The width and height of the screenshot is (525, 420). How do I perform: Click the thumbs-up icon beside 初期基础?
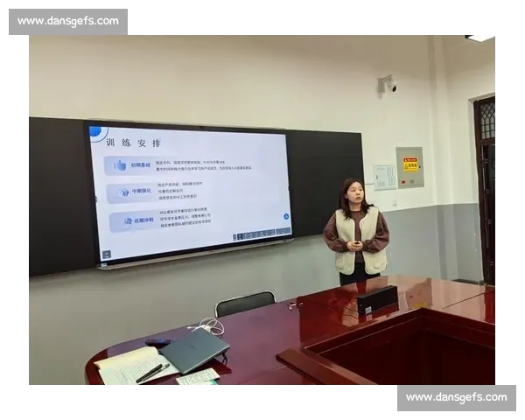click(x=119, y=165)
